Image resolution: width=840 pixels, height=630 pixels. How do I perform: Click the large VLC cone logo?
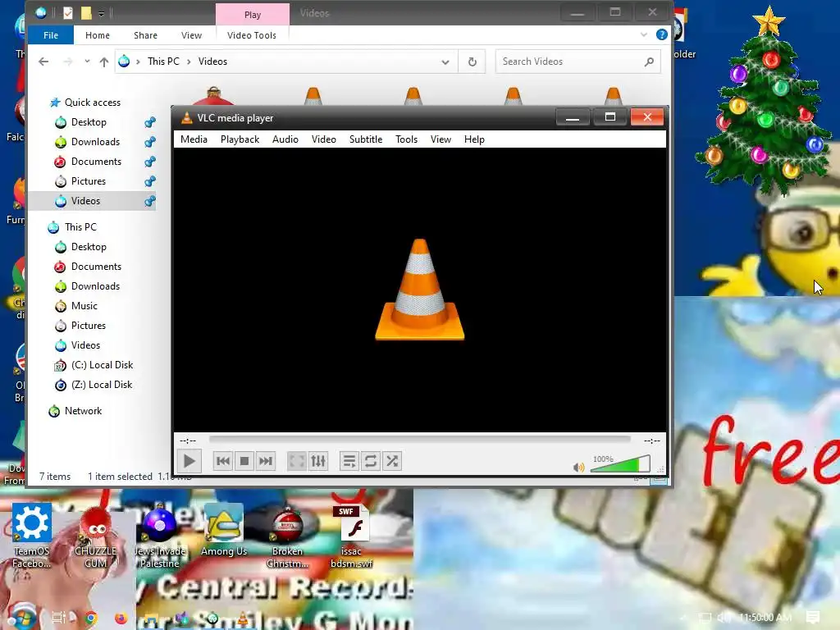point(419,290)
